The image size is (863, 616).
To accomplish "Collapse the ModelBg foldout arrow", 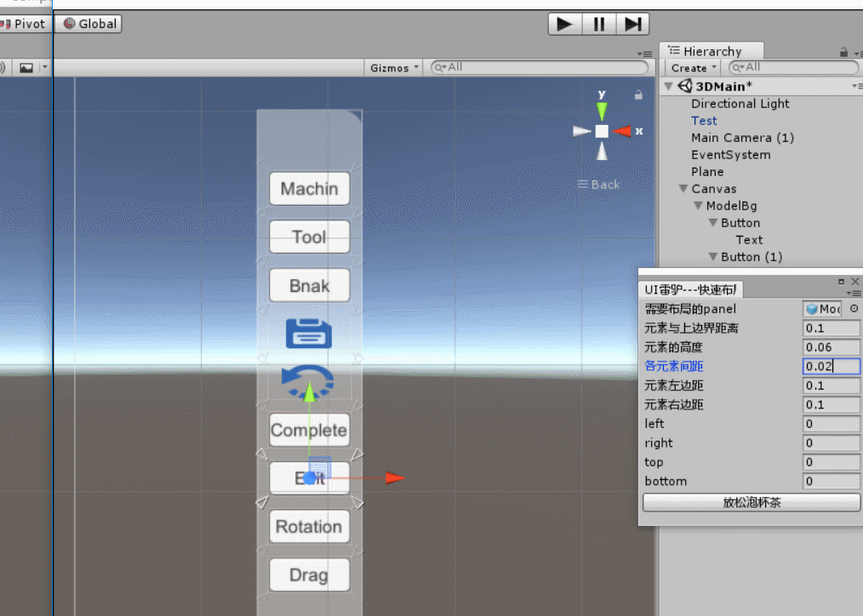I will (x=699, y=206).
